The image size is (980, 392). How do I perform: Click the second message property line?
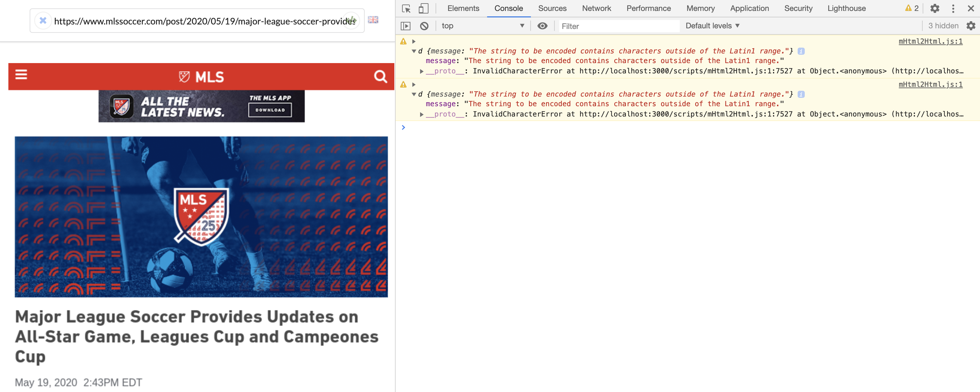coord(605,104)
